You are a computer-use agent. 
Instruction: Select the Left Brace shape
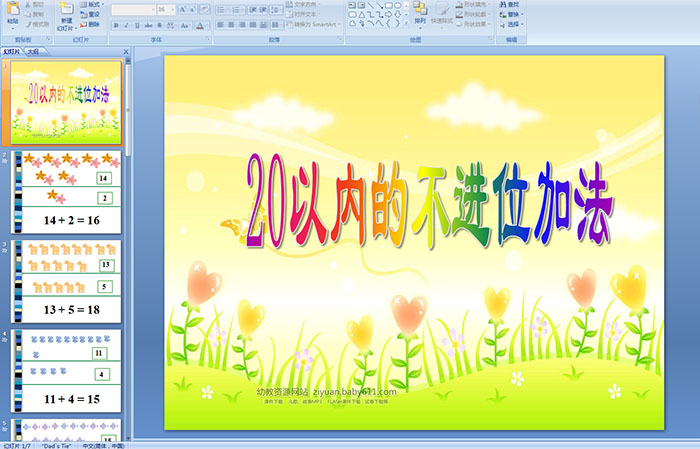tap(388, 23)
